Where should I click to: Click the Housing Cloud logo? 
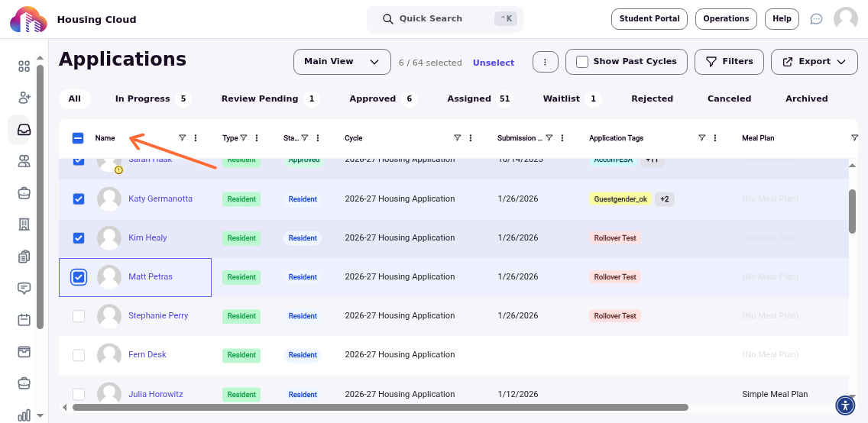pyautogui.click(x=29, y=19)
